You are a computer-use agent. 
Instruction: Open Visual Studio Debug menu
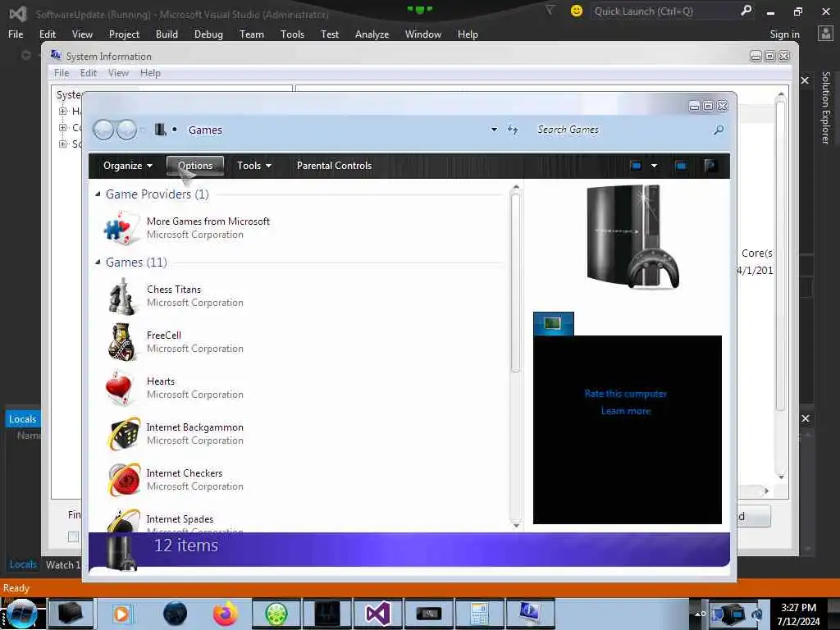click(x=208, y=34)
